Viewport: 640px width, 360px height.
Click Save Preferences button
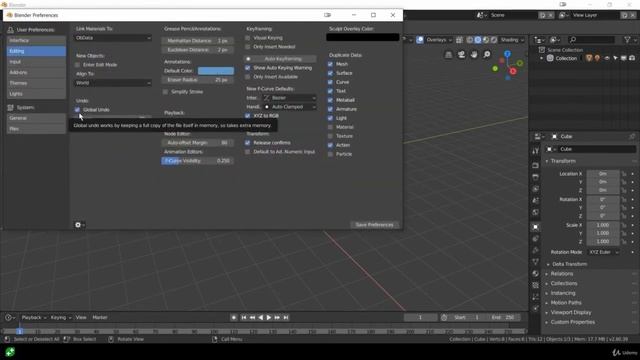pyautogui.click(x=374, y=225)
